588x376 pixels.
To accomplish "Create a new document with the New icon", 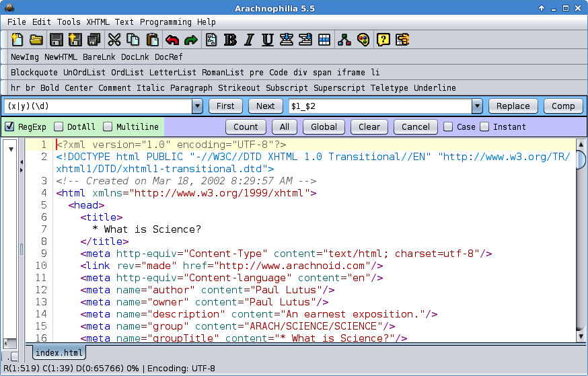I will click(17, 40).
